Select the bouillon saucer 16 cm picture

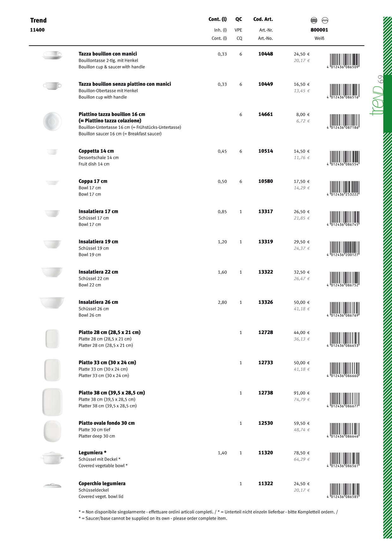click(x=52, y=121)
